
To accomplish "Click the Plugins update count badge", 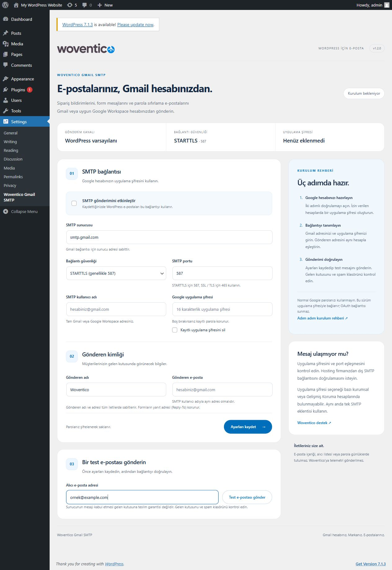I will [x=29, y=90].
